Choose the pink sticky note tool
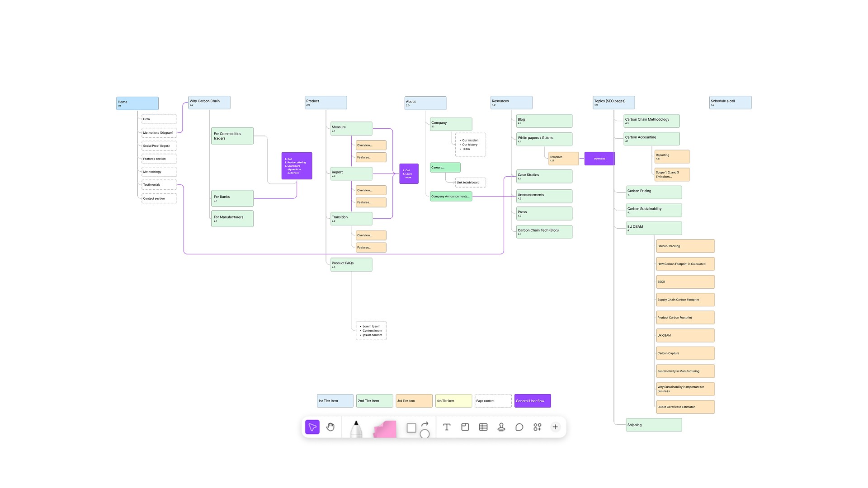Viewport: 868px width, 488px height. (385, 429)
